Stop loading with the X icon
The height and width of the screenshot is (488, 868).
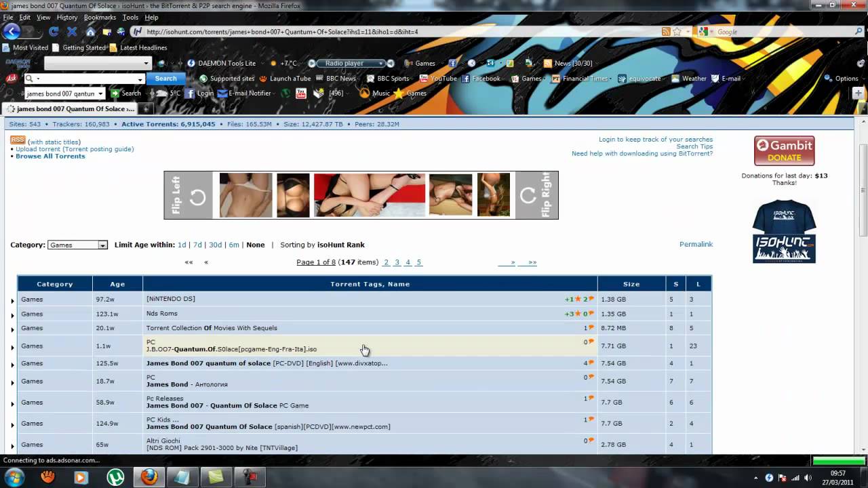(71, 32)
